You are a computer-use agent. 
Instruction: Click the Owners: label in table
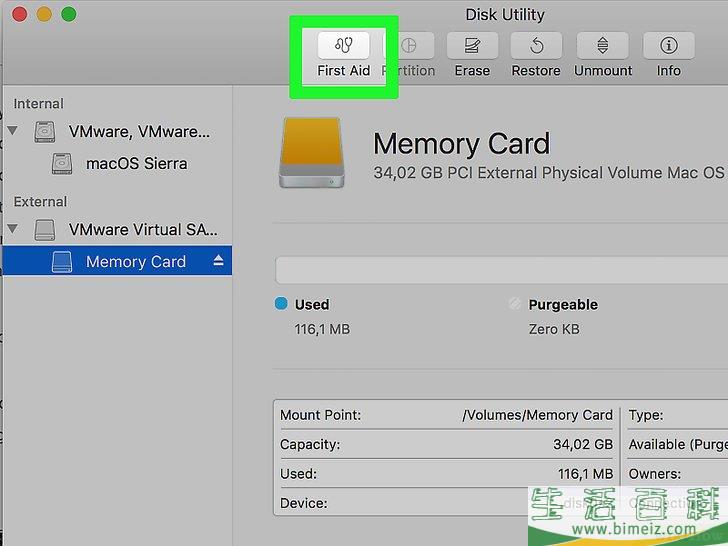(x=655, y=474)
